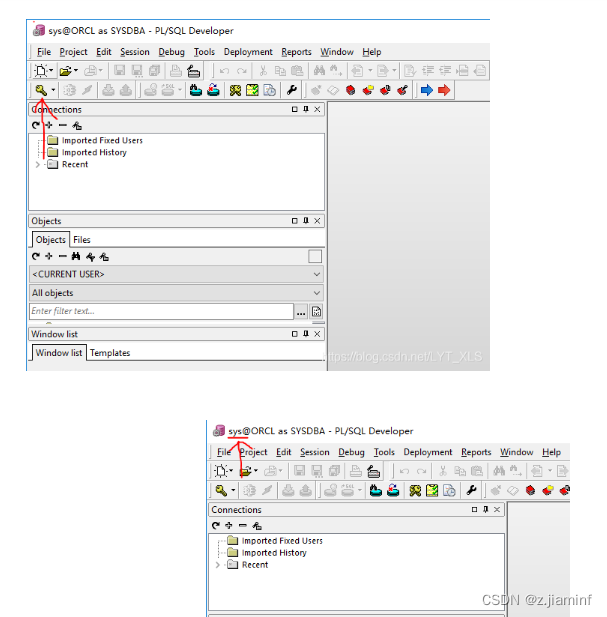Open the Deployment menu in upper window
The height and width of the screenshot is (617, 607).
point(248,52)
